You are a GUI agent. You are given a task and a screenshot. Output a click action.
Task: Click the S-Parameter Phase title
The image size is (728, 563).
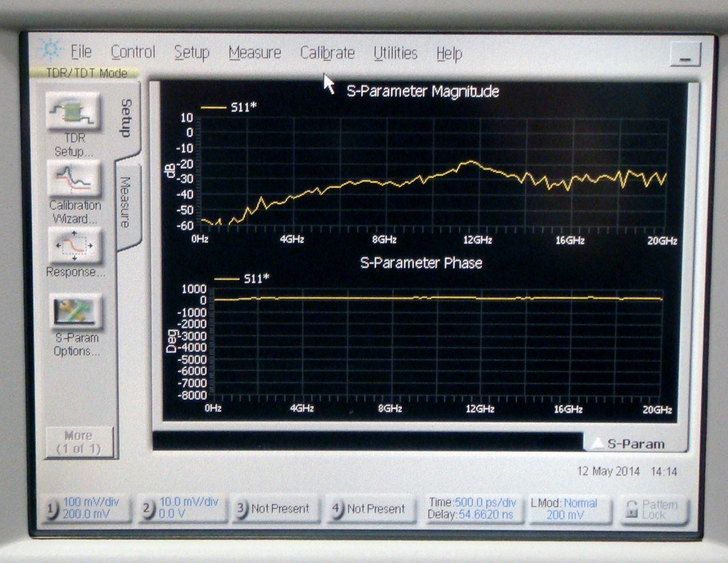[421, 263]
